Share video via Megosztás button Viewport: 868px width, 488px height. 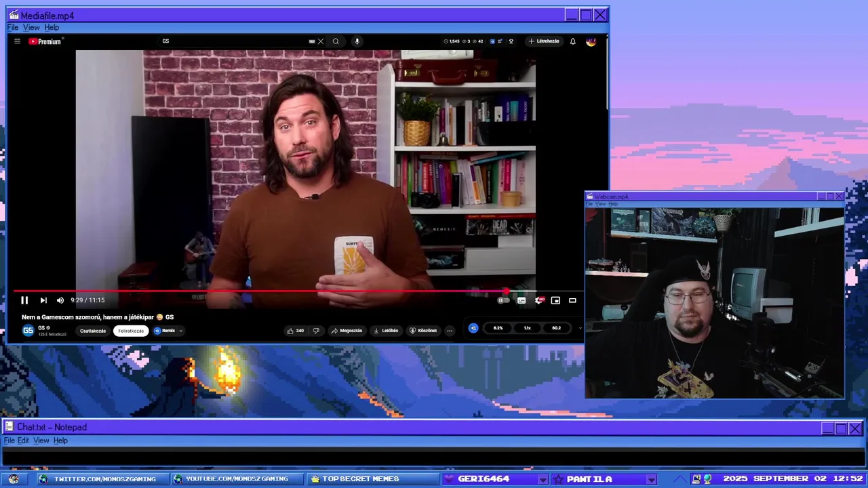point(347,331)
